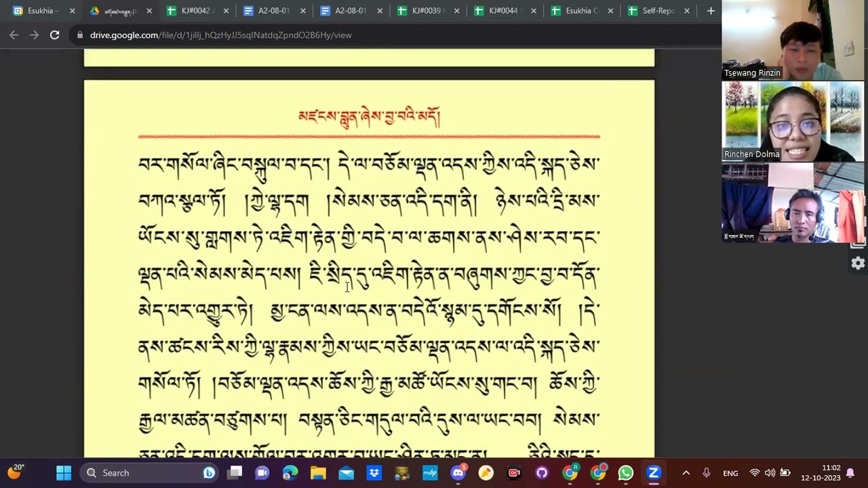Open the second Chrome profile taskbar icon
The height and width of the screenshot is (488, 868).
598,472
